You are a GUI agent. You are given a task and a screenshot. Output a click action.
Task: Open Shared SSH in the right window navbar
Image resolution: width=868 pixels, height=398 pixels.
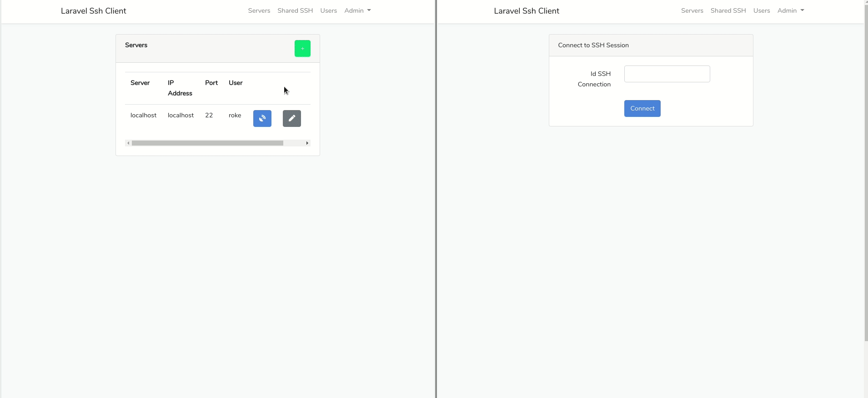[728, 10]
